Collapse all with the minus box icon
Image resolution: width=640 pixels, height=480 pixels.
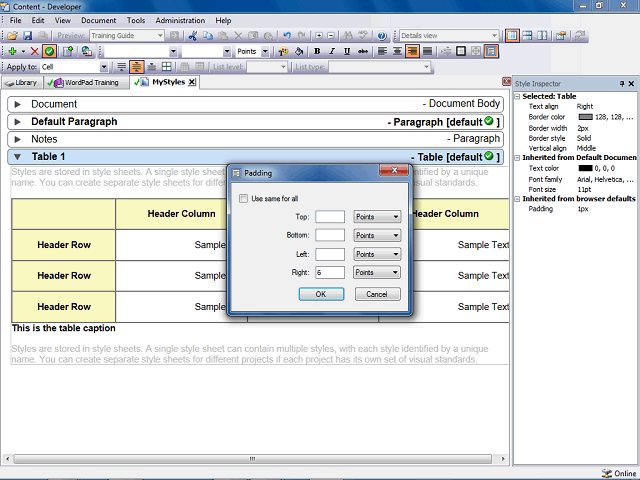pyautogui.click(x=331, y=36)
